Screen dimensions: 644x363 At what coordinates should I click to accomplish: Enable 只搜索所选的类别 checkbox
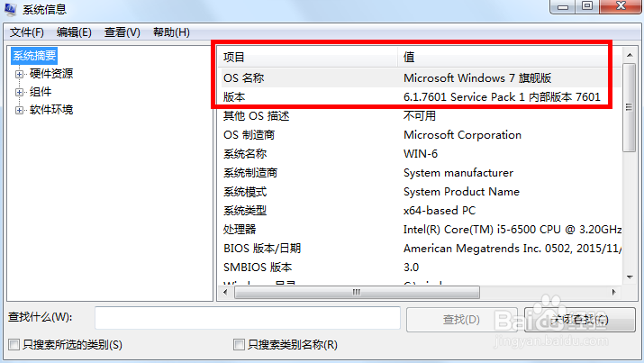(14, 345)
